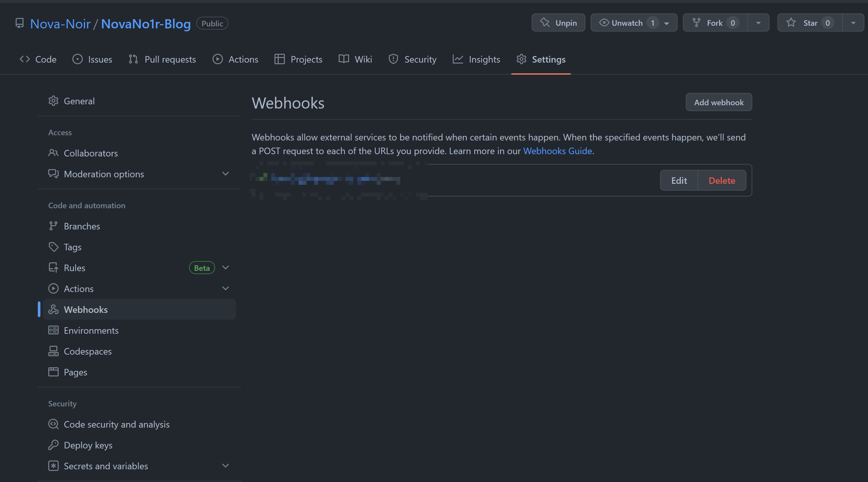Expand the Rules Beta submenu
The image size is (868, 482).
(x=226, y=268)
